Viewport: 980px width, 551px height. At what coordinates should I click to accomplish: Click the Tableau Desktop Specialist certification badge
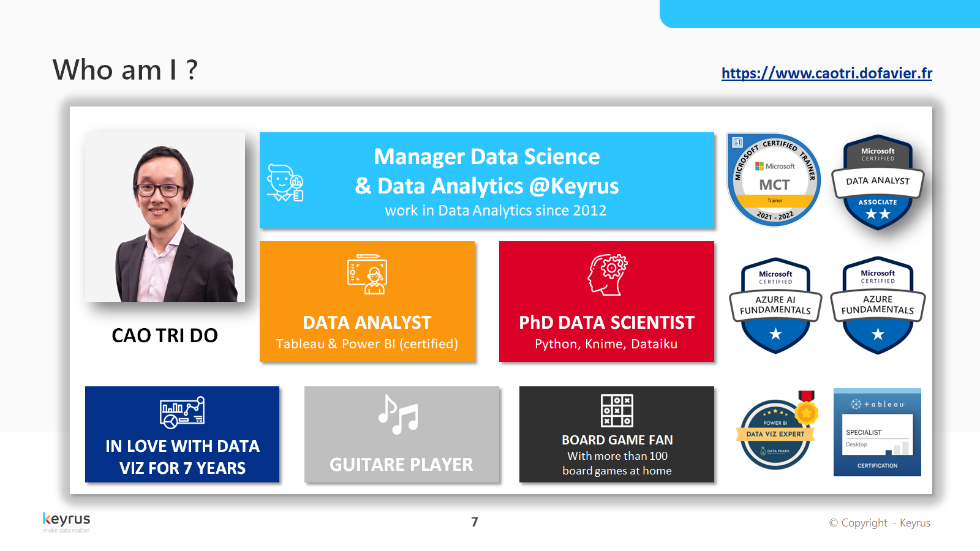coord(877,432)
